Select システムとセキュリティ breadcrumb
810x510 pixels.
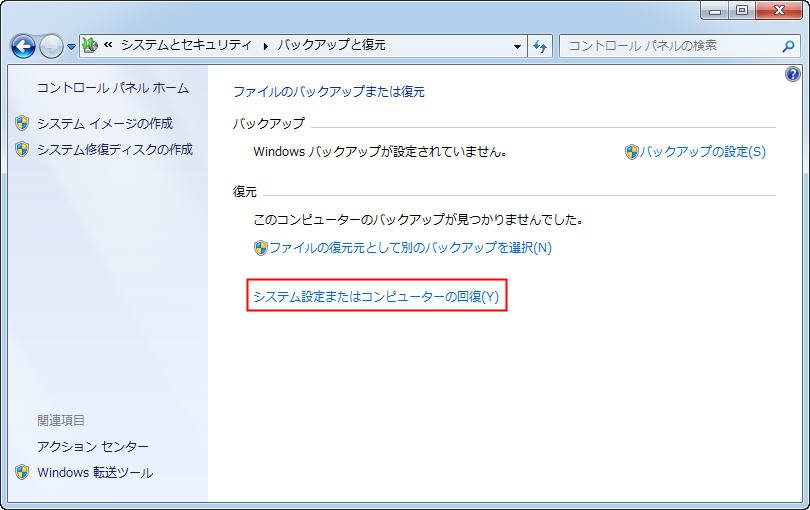point(186,45)
